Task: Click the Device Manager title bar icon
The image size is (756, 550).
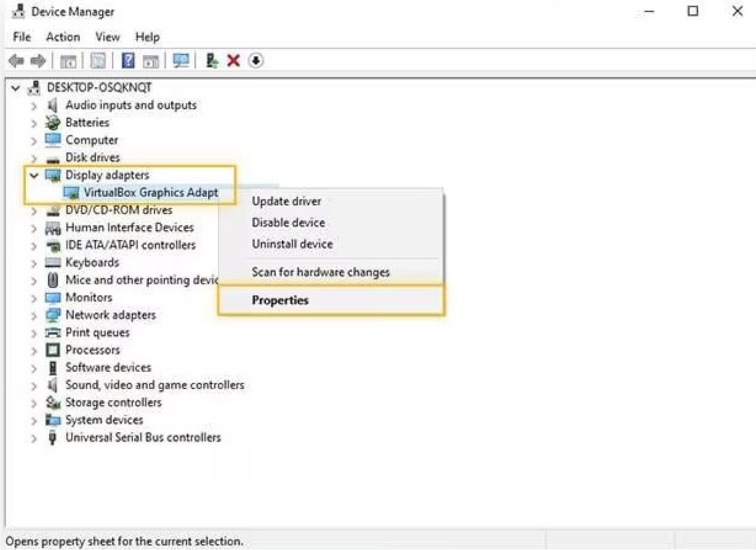Action: (18, 11)
